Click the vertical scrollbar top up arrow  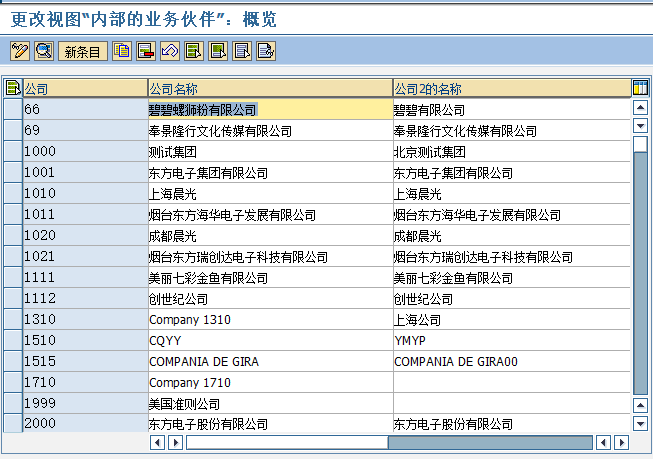click(x=640, y=108)
